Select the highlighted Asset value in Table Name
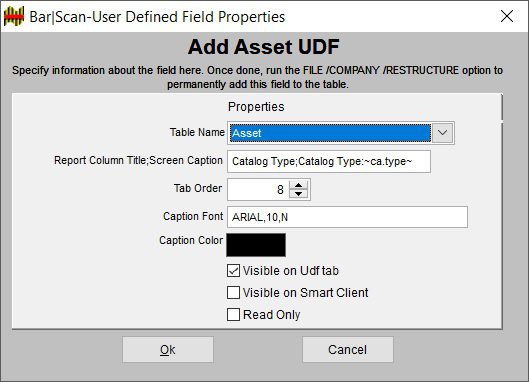The width and height of the screenshot is (529, 382). click(330, 133)
